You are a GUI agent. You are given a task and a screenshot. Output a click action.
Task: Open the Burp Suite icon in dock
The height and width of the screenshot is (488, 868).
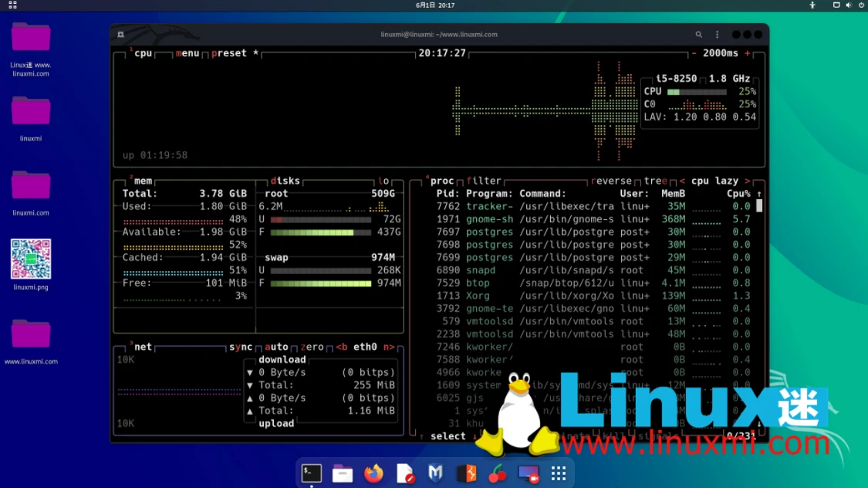pyautogui.click(x=466, y=473)
